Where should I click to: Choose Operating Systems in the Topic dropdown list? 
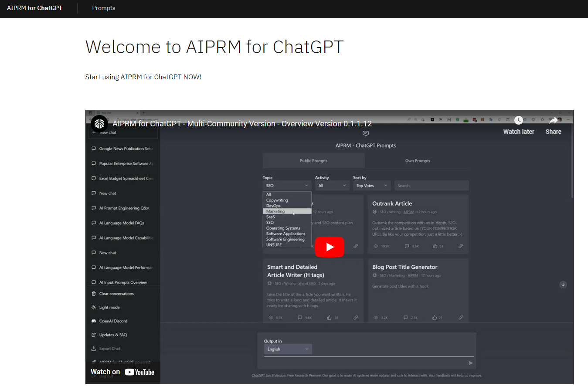tap(283, 228)
